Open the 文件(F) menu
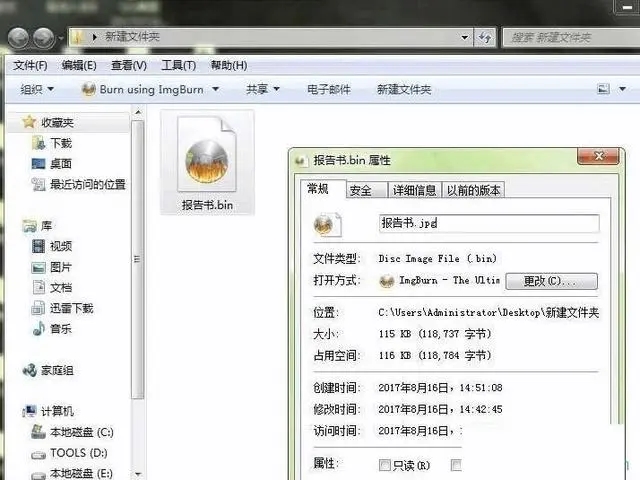The height and width of the screenshot is (480, 640). pyautogui.click(x=30, y=65)
